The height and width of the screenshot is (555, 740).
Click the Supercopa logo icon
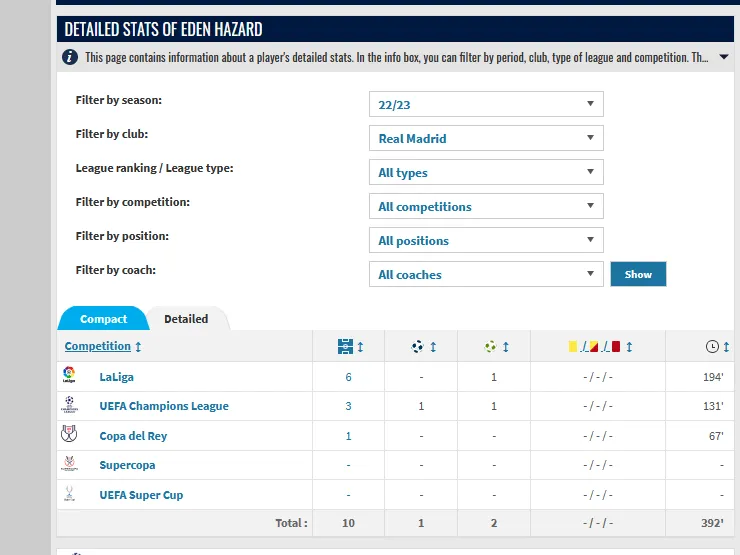click(x=69, y=464)
